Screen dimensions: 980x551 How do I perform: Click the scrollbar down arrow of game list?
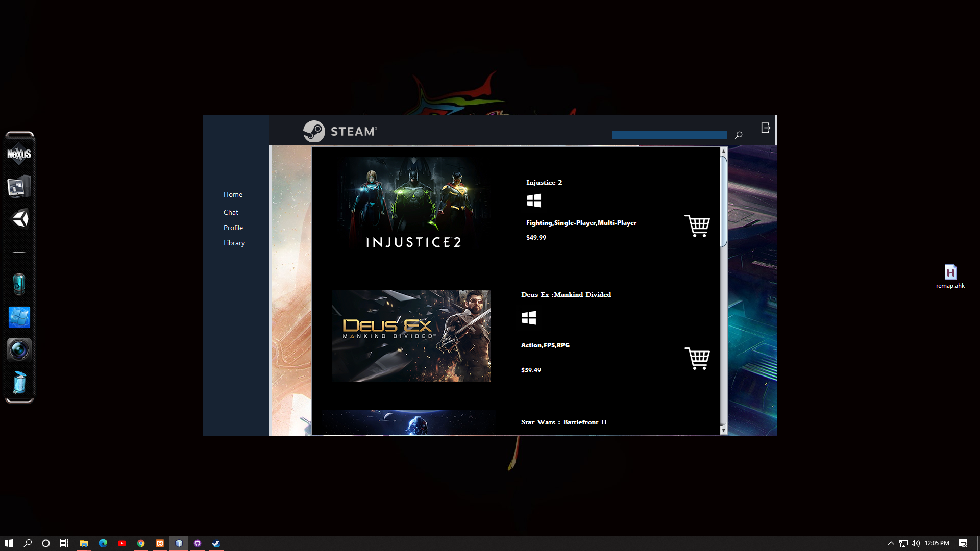[x=723, y=431]
